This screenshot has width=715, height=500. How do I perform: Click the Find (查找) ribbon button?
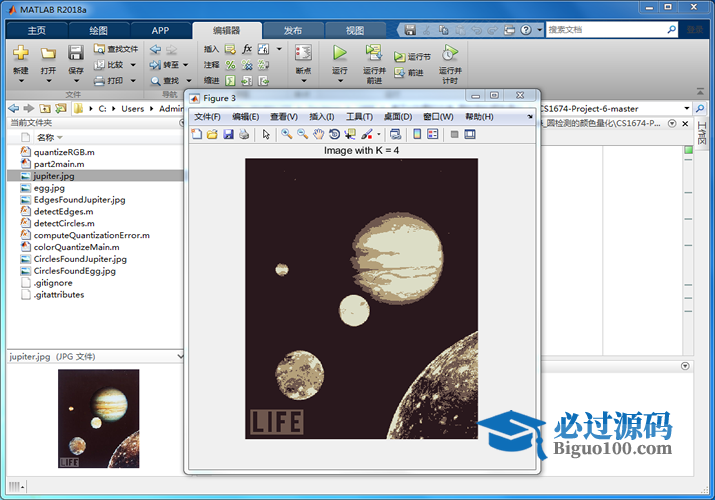point(165,81)
